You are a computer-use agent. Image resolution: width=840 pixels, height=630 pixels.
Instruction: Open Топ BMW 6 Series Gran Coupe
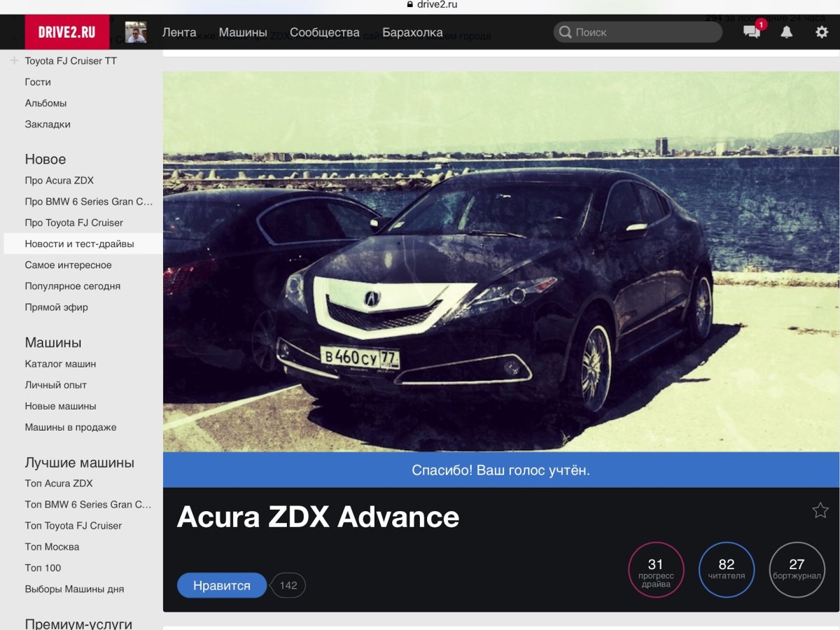point(88,504)
